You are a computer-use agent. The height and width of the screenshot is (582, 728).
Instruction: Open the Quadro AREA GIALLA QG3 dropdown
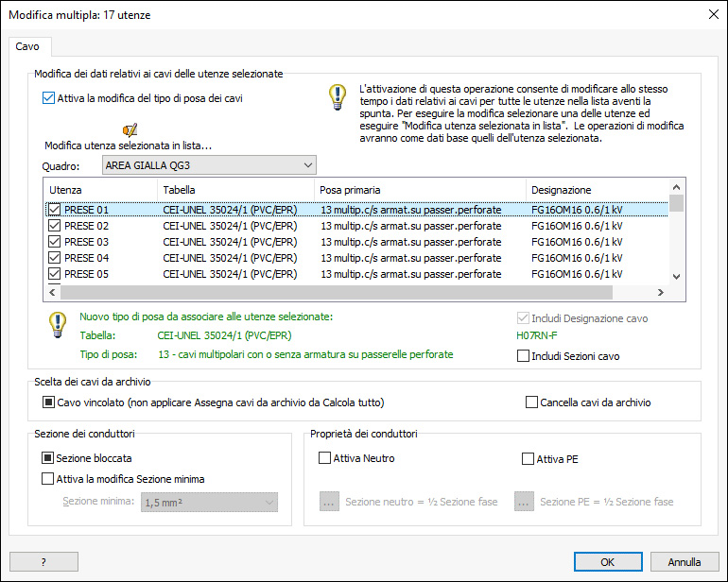point(209,165)
